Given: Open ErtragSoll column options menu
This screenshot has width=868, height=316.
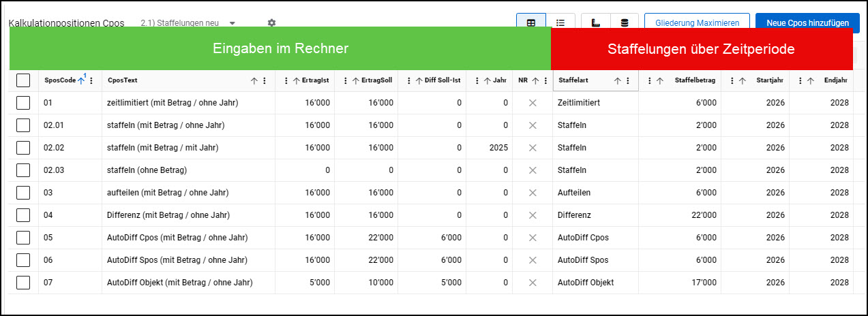Looking at the screenshot, I should (x=346, y=80).
